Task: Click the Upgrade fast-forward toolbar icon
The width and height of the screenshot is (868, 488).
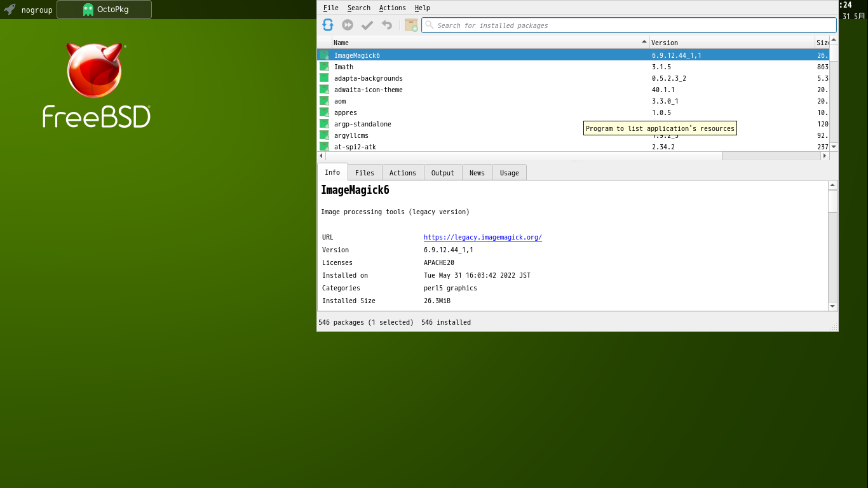Action: tap(348, 25)
